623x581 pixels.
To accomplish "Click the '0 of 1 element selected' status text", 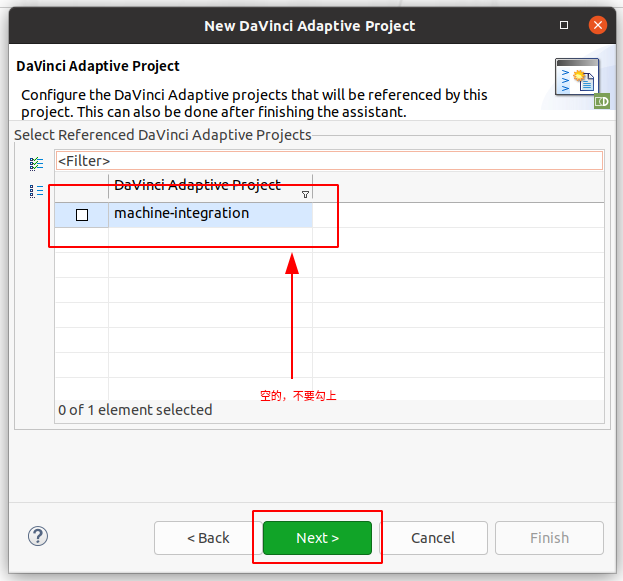I will click(135, 410).
